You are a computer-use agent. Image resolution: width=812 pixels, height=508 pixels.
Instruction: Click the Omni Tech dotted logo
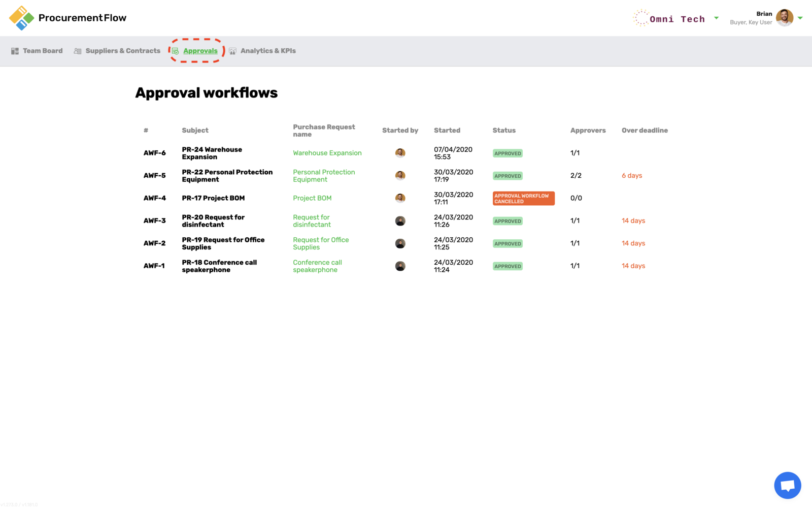tap(640, 18)
